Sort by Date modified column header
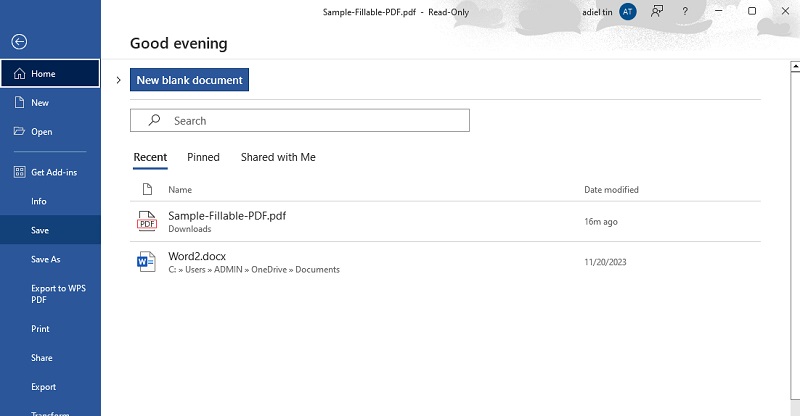Viewport: 800px width, 416px height. pos(611,189)
